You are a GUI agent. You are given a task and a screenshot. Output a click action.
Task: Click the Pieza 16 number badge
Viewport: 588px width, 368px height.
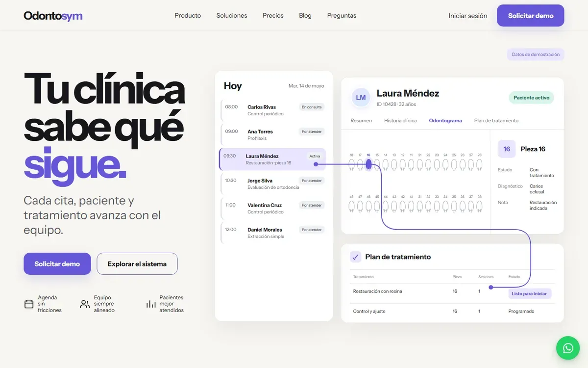(507, 149)
